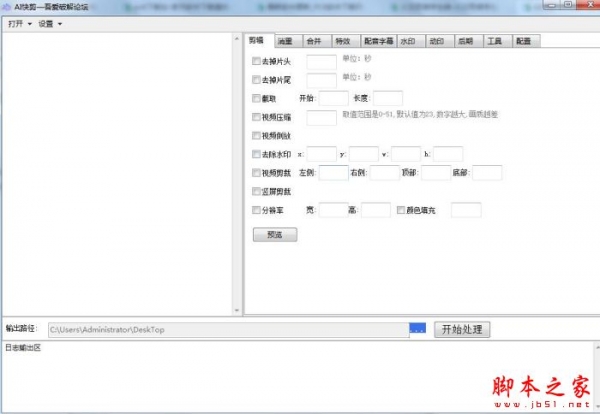Click the file list scrollbar down arrow
The image size is (600, 414).
(236, 310)
